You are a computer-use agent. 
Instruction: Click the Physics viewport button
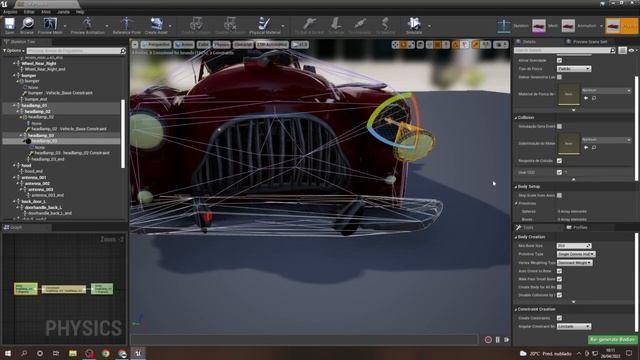tap(221, 44)
